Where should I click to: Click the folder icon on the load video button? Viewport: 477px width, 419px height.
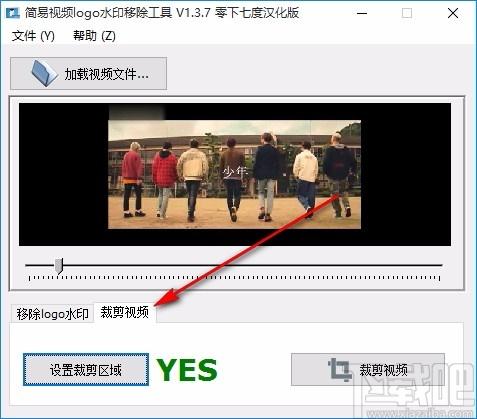(x=44, y=73)
